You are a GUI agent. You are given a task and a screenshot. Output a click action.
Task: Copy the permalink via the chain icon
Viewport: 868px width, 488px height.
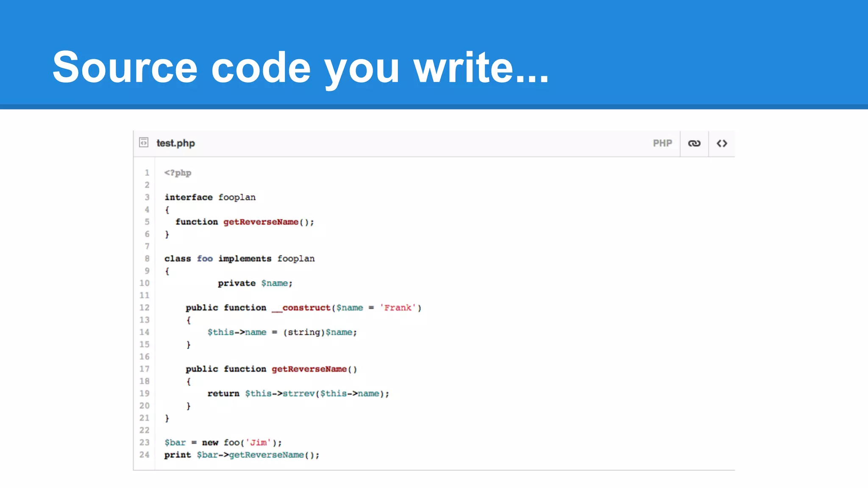coord(694,144)
